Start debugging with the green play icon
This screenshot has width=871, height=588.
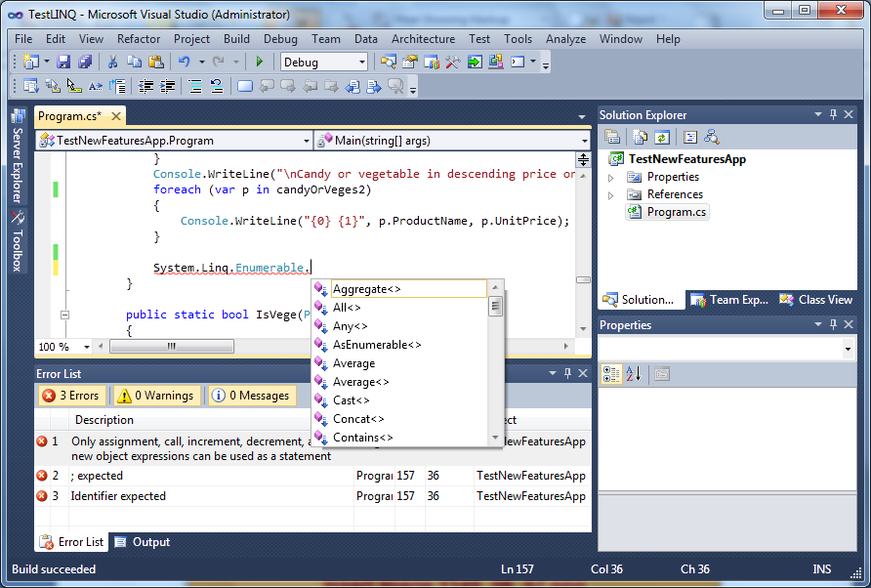(x=260, y=62)
